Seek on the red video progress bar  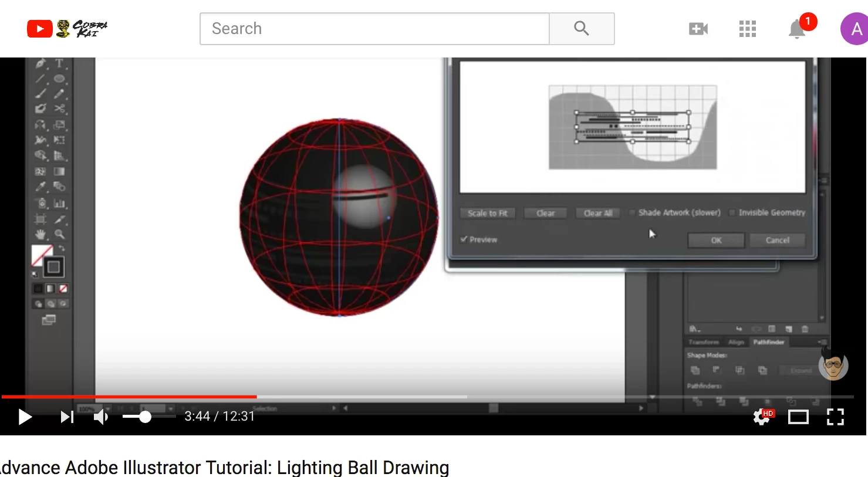pos(129,397)
